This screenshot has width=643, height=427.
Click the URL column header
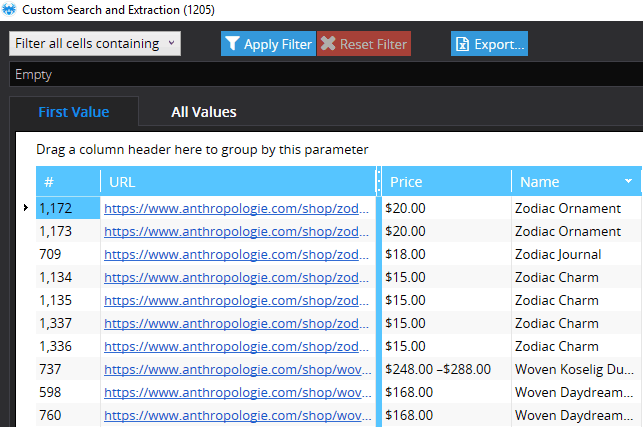[236, 182]
